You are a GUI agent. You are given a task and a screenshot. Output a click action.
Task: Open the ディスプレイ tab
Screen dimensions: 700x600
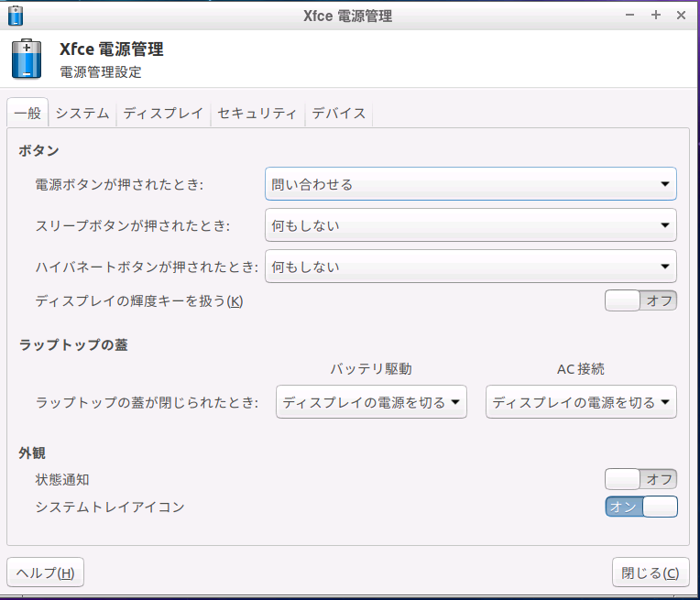163,113
